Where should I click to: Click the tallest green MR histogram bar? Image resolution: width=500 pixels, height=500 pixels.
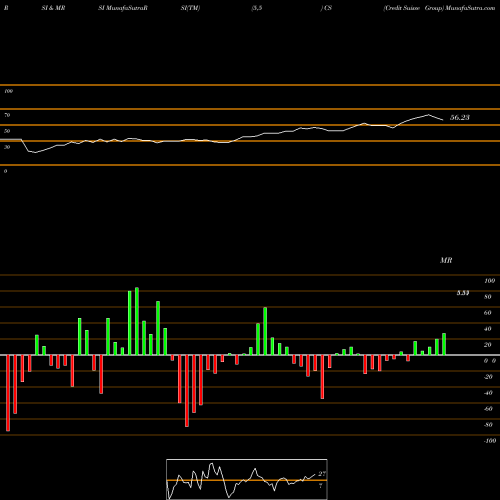[137, 321]
